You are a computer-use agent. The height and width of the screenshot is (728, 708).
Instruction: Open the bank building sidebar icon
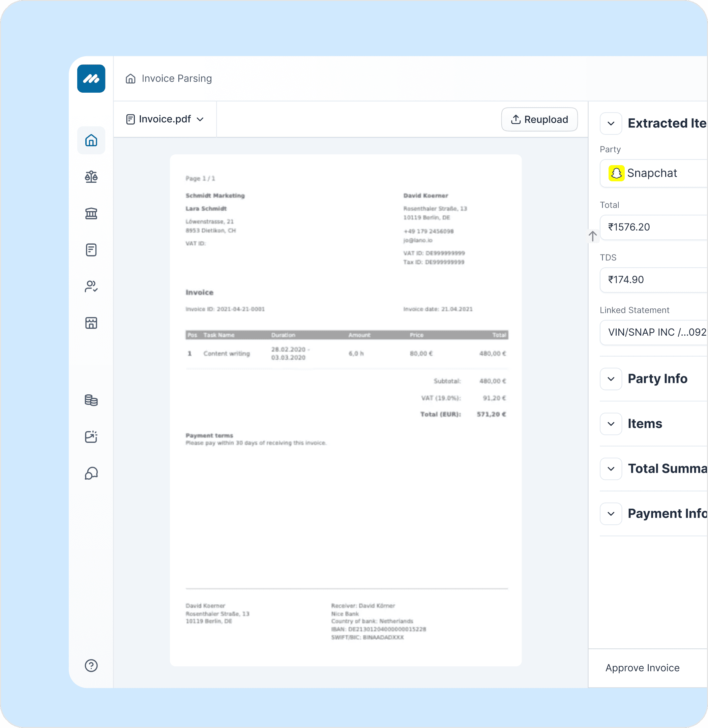pos(91,213)
